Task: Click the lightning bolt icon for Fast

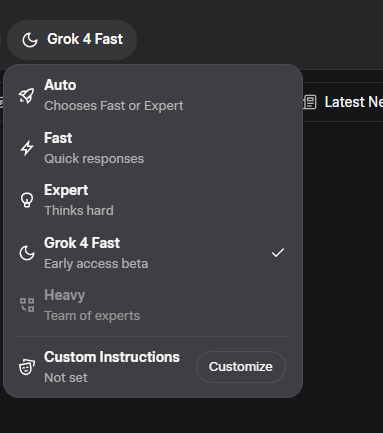Action: tap(27, 148)
